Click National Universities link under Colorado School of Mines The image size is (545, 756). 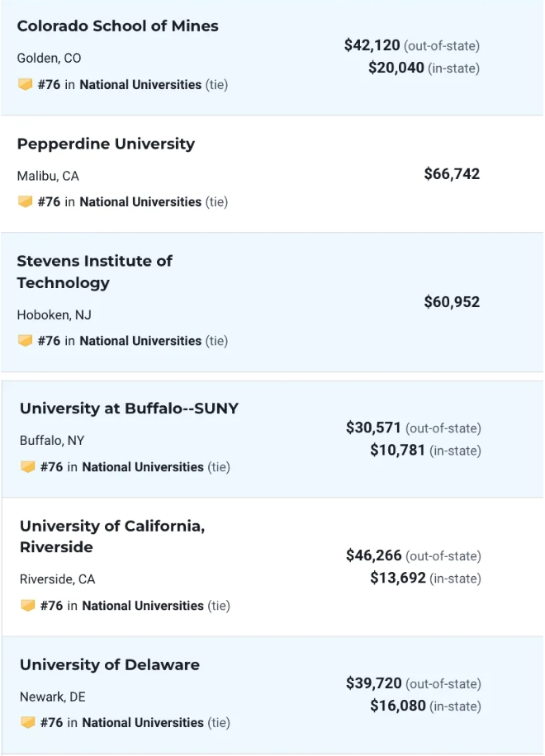[x=140, y=84]
